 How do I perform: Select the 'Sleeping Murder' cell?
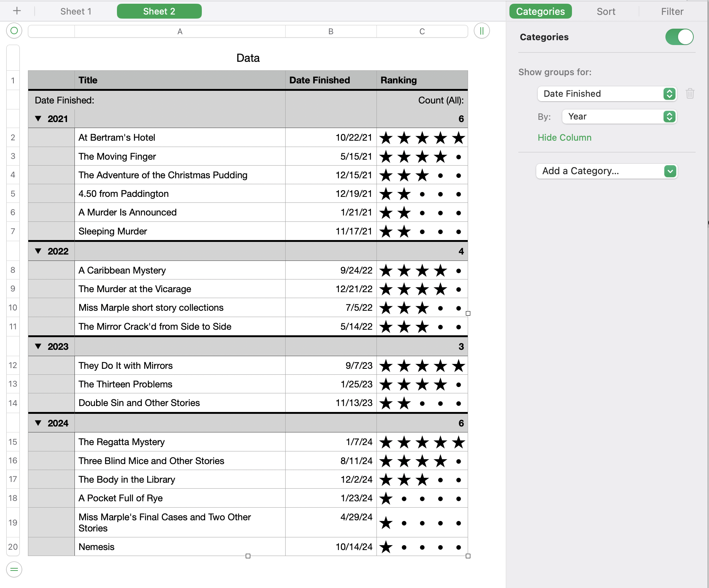[180, 231]
